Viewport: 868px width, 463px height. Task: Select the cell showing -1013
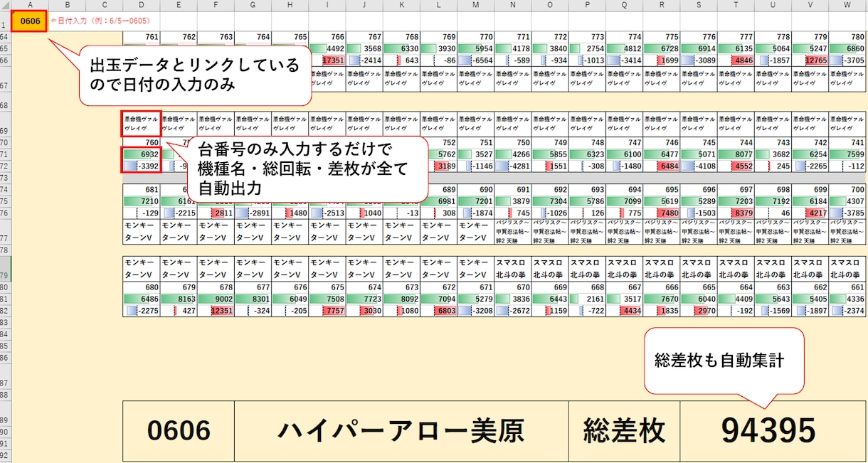tap(587, 60)
